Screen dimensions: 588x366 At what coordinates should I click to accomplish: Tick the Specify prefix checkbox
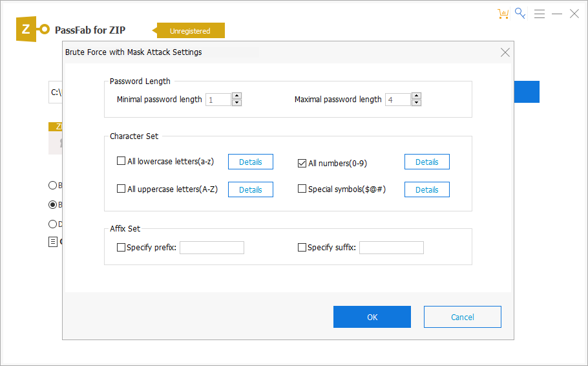click(x=121, y=248)
